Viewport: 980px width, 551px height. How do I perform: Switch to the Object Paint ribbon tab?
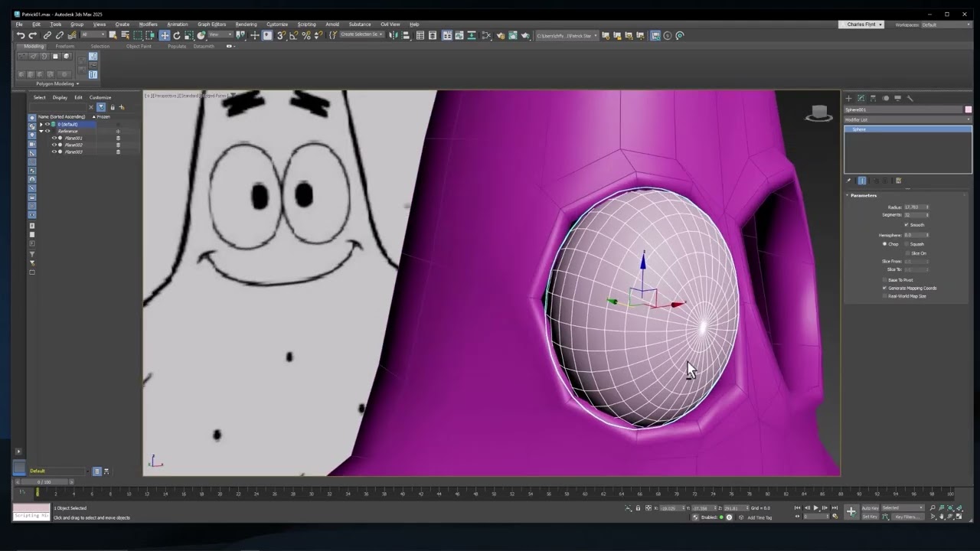139,46
